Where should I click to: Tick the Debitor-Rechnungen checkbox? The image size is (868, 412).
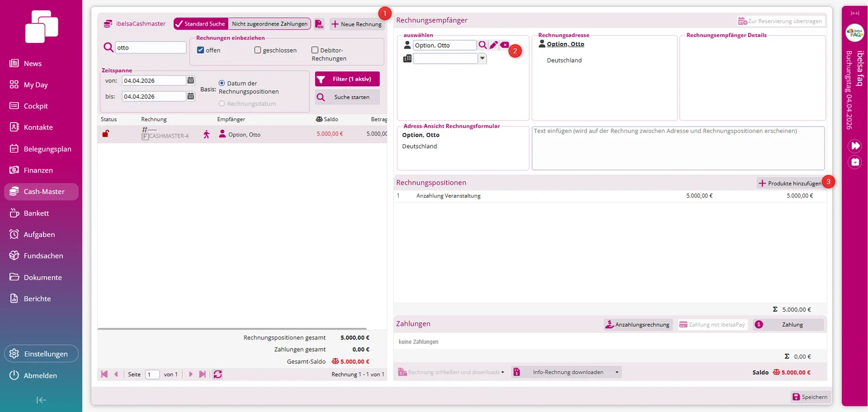pyautogui.click(x=315, y=50)
